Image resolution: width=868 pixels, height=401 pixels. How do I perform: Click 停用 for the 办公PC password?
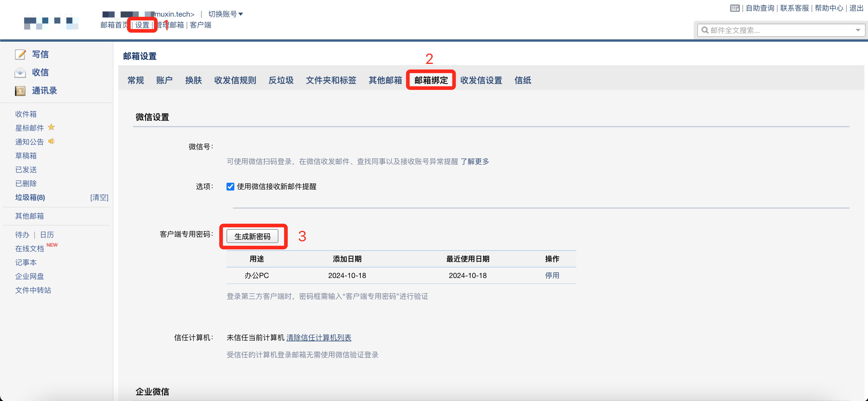click(x=552, y=275)
